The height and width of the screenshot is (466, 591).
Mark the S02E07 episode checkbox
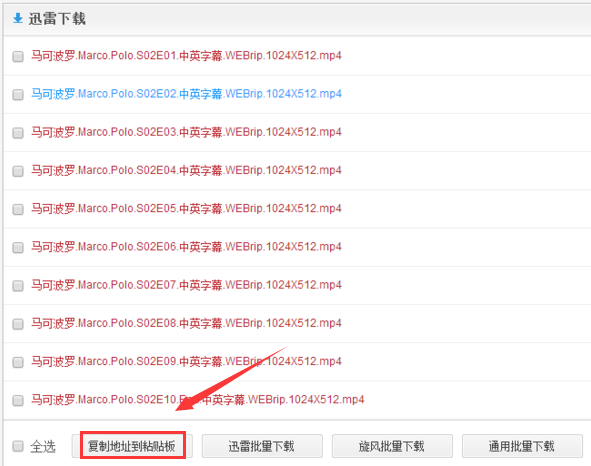(18, 286)
